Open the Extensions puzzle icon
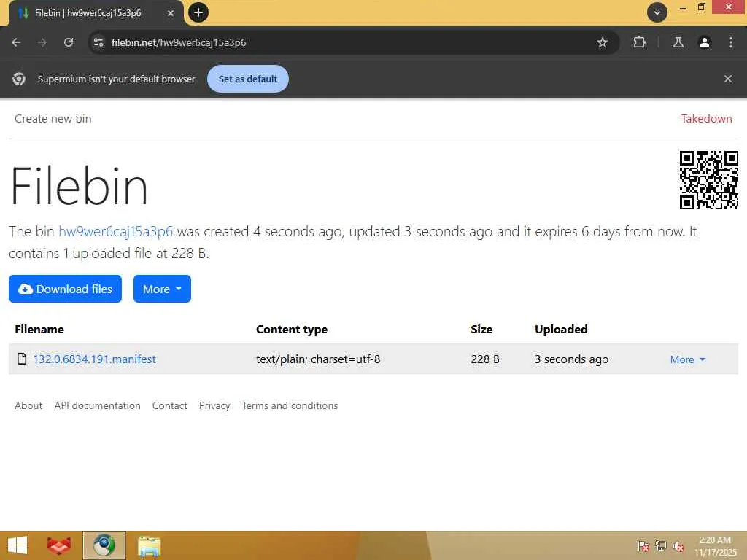Screen dimensions: 747x560 pos(639,42)
